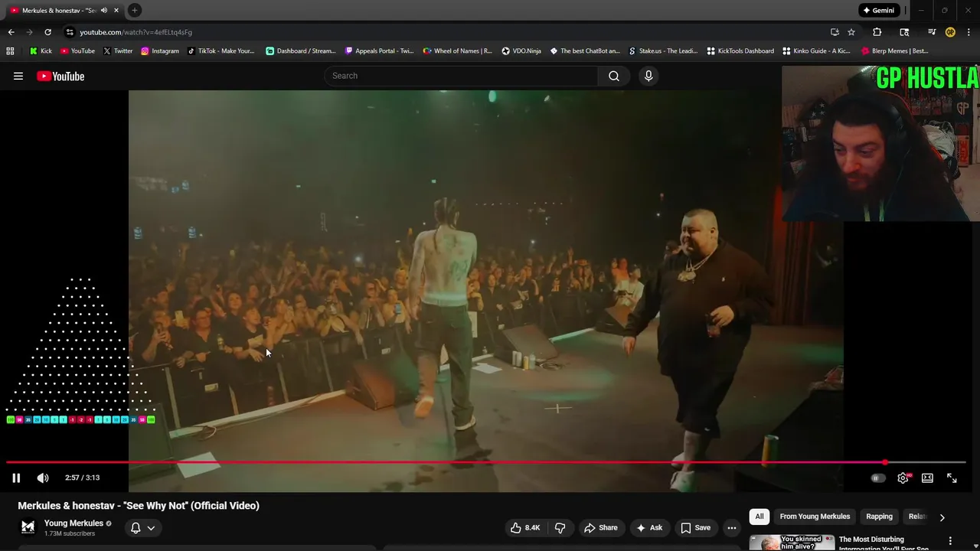This screenshot has height=551, width=980.
Task: Open the YouTube guide hamburger menu
Action: click(x=18, y=76)
